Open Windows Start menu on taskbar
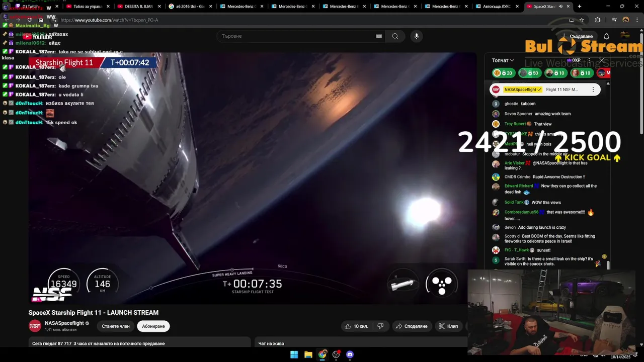Viewport: 644px width, 362px height. coord(294,354)
